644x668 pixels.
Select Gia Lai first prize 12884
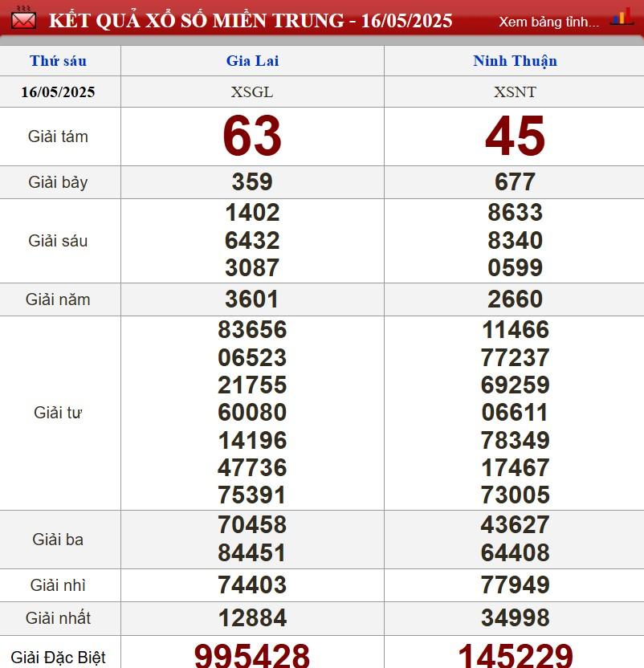252,618
